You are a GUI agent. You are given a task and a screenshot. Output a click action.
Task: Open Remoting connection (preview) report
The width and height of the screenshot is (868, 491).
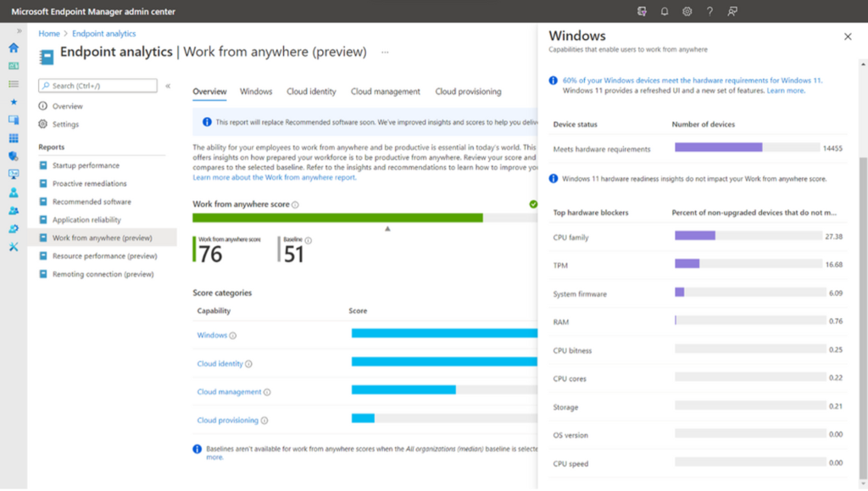coord(103,275)
